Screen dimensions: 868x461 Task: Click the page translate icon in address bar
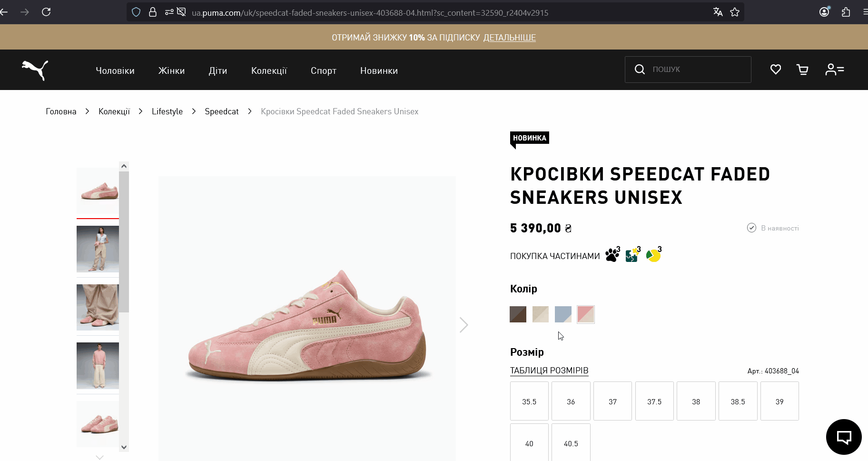[718, 12]
